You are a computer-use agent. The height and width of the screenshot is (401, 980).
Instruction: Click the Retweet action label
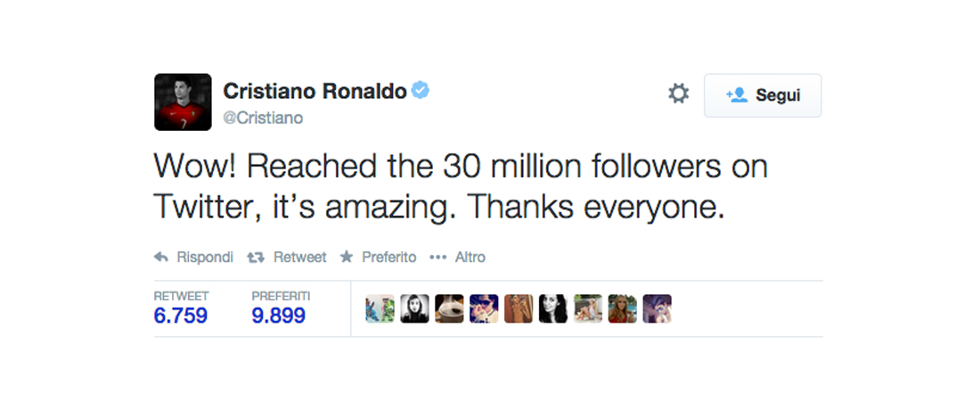(x=299, y=258)
